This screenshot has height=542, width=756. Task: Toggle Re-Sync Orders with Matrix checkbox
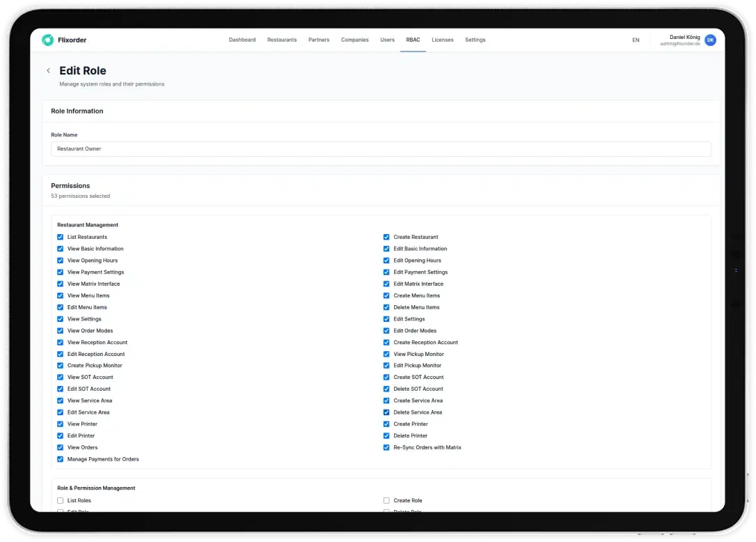tap(386, 447)
